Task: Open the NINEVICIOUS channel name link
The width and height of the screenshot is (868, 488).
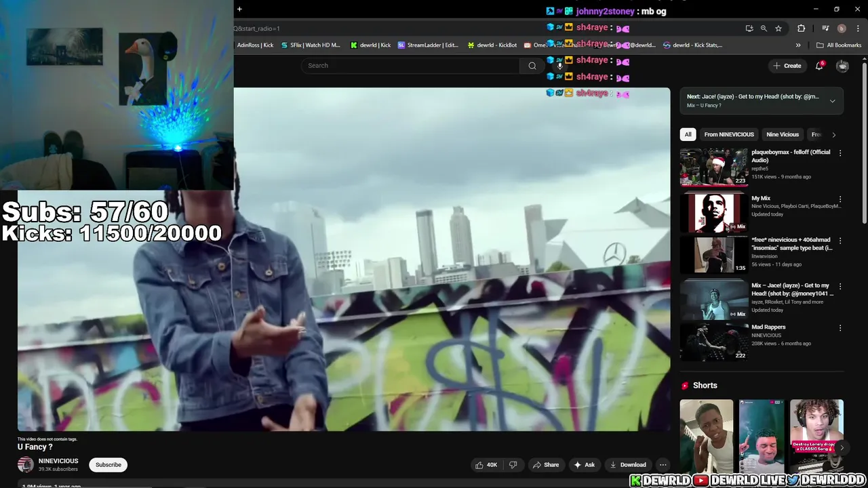Action: pyautogui.click(x=58, y=461)
